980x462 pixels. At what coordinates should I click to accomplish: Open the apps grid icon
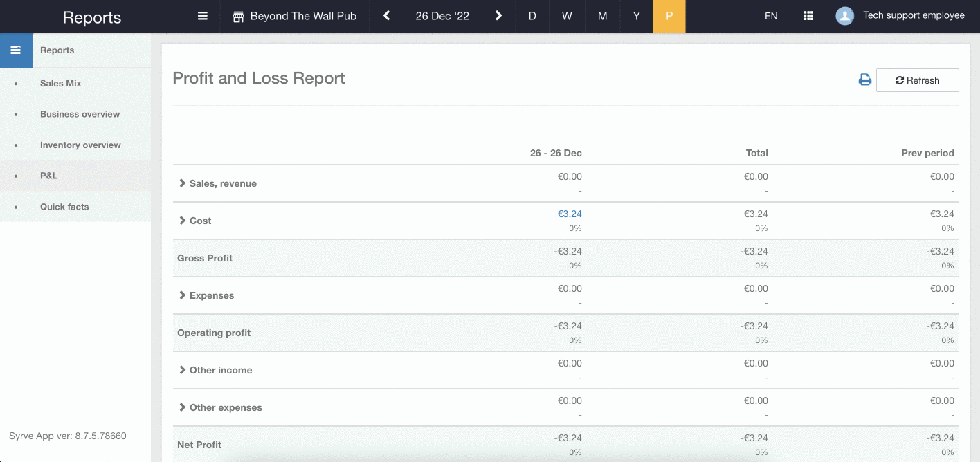point(808,16)
